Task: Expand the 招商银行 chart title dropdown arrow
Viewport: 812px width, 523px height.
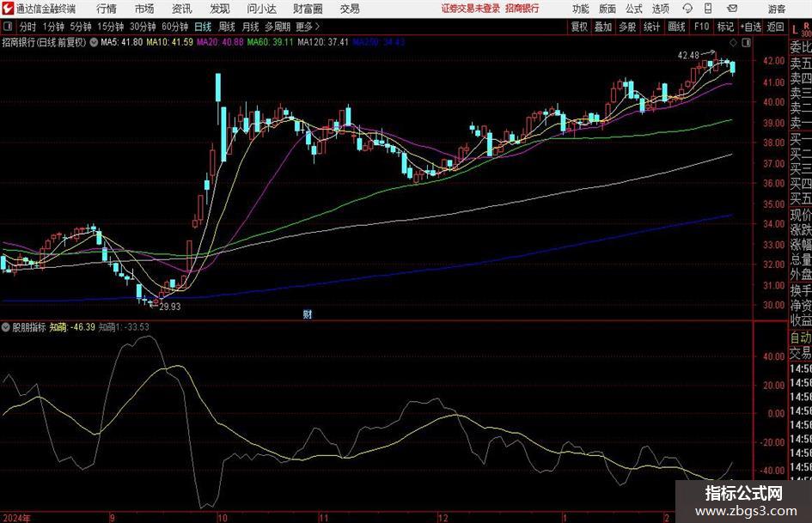Action: coord(94,42)
